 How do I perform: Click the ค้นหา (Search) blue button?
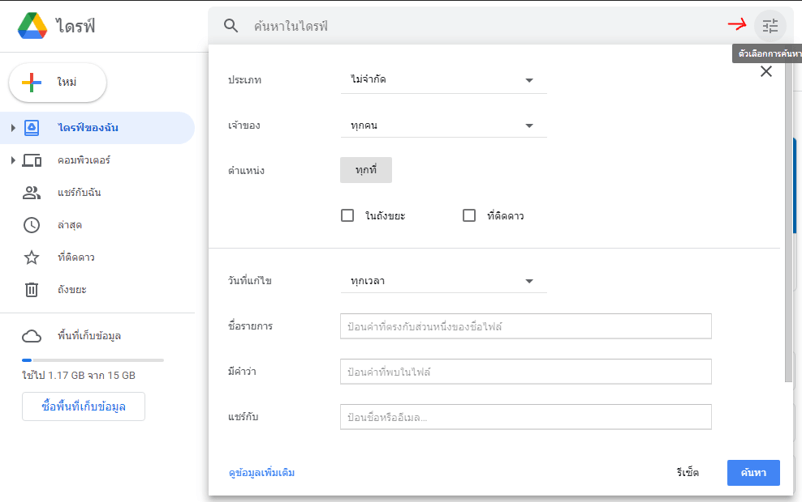tap(753, 472)
